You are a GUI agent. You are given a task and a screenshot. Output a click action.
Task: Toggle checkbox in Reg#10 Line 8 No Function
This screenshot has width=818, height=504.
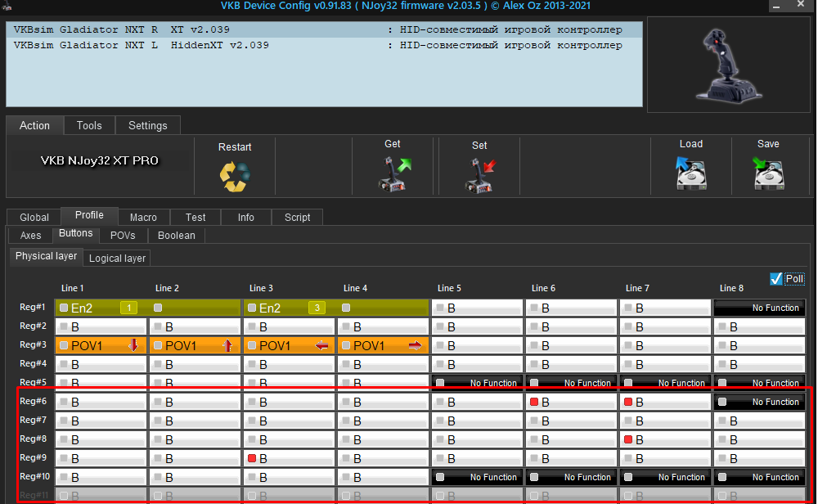point(722,477)
